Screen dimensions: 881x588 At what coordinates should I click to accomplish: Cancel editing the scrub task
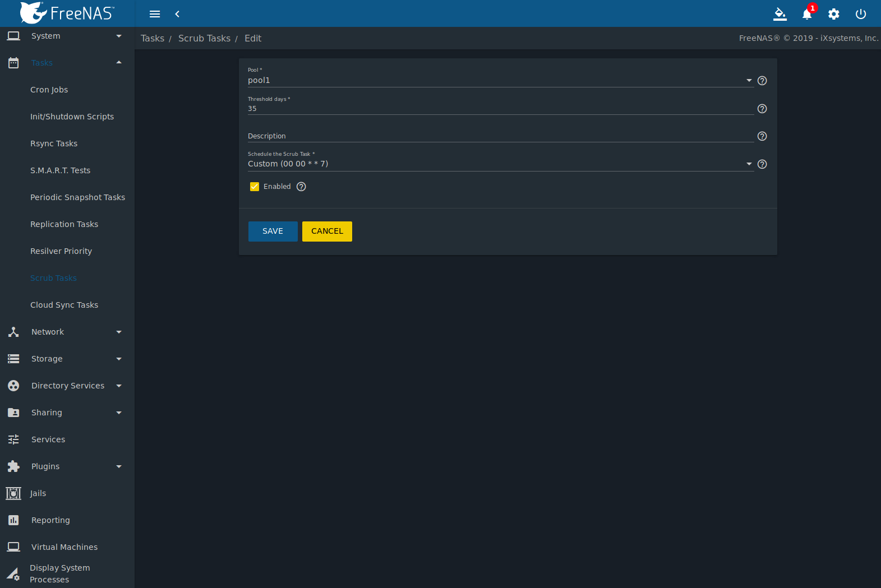coord(327,232)
